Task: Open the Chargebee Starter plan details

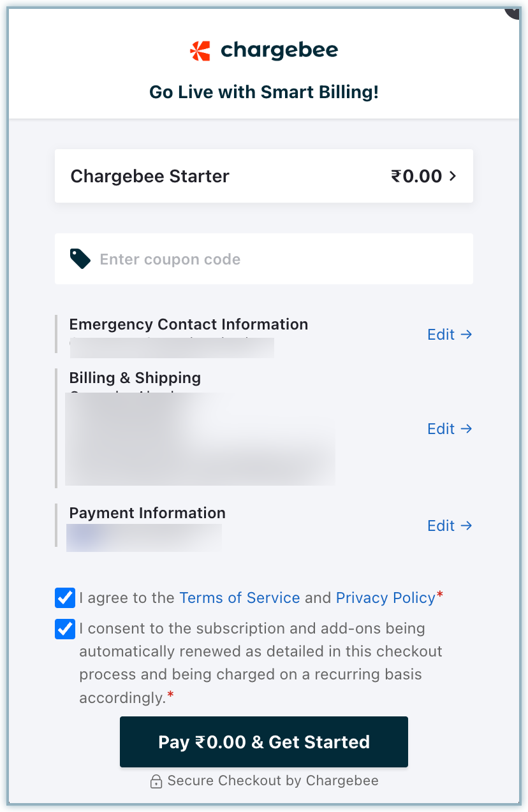Action: (x=150, y=176)
